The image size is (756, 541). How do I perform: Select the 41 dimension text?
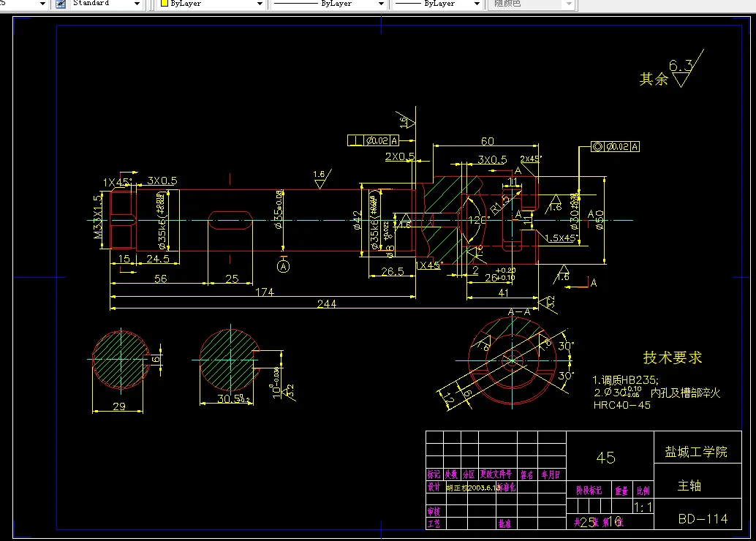click(503, 292)
